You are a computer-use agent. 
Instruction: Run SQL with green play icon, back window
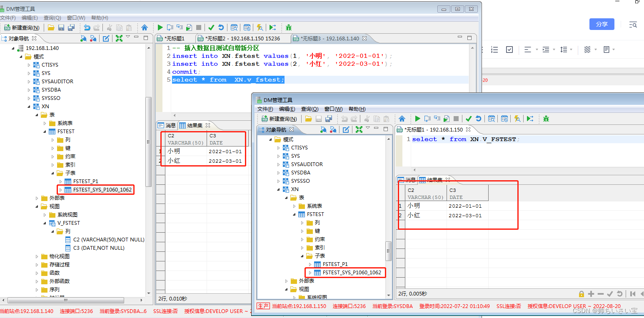[160, 28]
